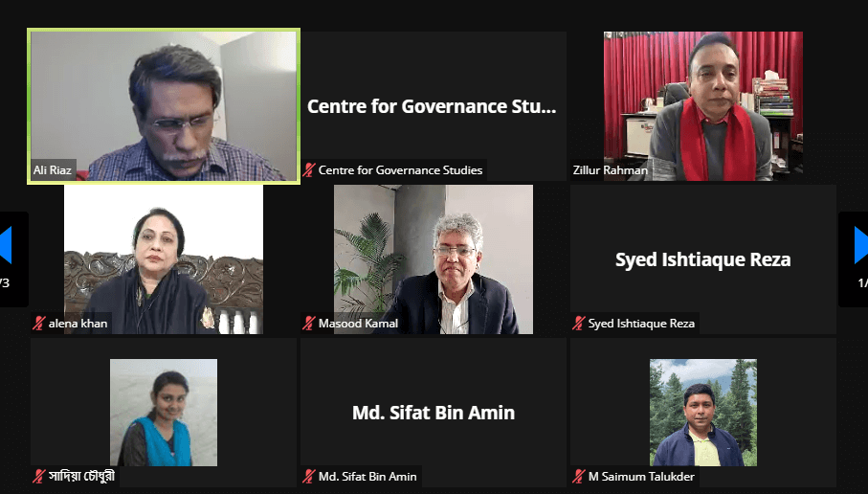This screenshot has width=868, height=494.
Task: Select the Syed Ishtiaque Reza name tile
Action: (x=703, y=259)
